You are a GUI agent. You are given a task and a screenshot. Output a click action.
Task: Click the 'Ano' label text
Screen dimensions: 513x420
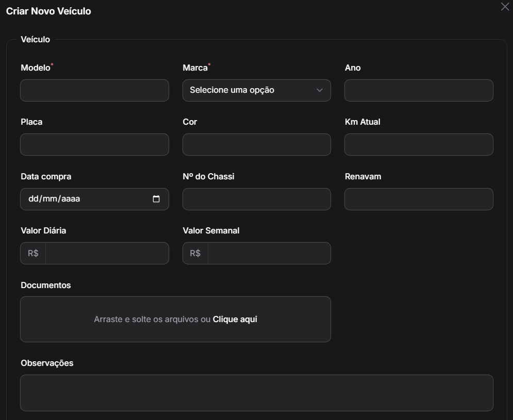pyautogui.click(x=353, y=68)
